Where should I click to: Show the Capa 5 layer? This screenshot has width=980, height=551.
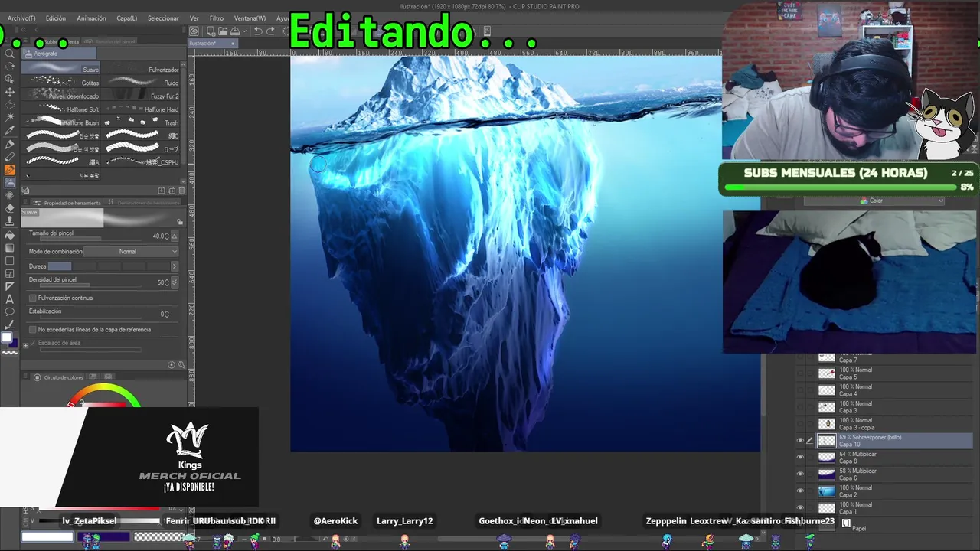(x=800, y=373)
